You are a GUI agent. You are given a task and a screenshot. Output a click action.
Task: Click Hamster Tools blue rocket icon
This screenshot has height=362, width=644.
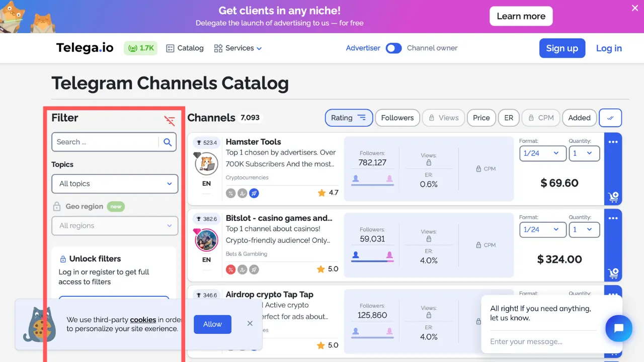254,193
